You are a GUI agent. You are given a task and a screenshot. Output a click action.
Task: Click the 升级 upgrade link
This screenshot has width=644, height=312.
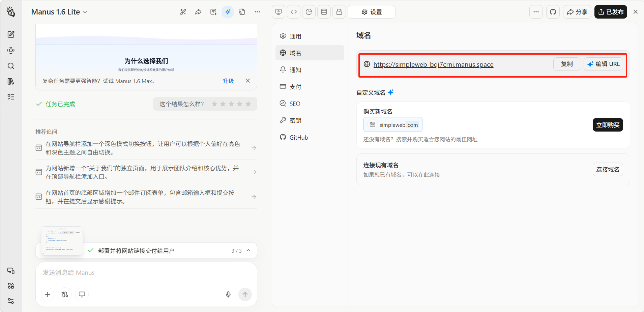228,81
